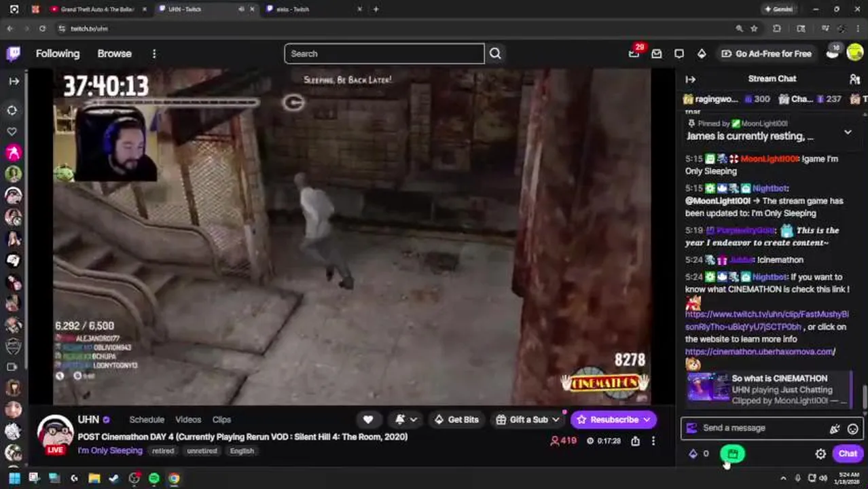Open a new browser tab
This screenshot has height=489, width=868.
coord(376,10)
